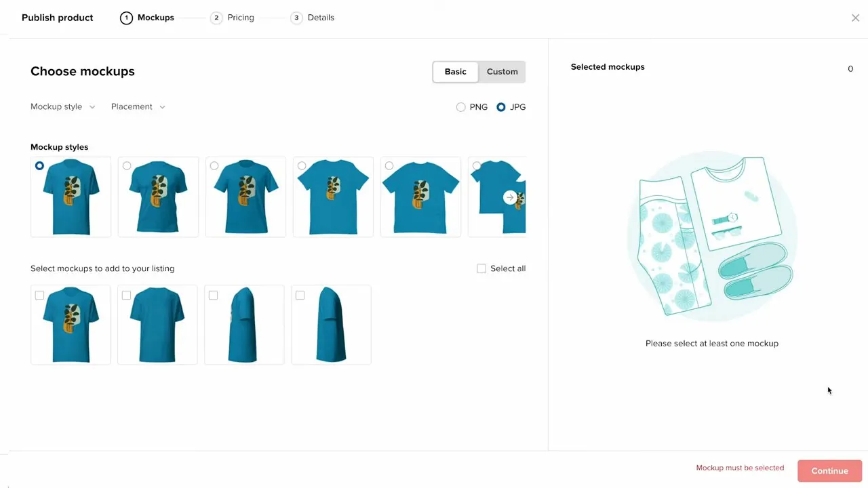Open the right side mockup thumbnail
This screenshot has height=488, width=868.
coord(331,325)
